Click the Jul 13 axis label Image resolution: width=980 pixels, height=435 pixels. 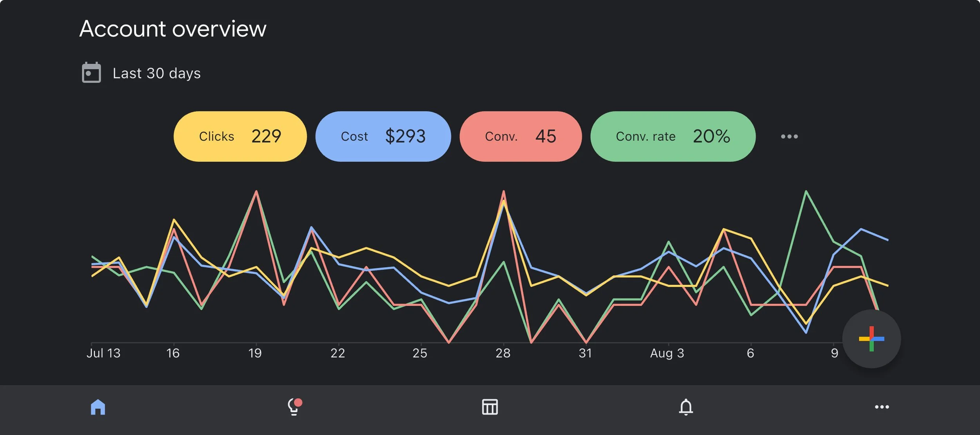(103, 353)
